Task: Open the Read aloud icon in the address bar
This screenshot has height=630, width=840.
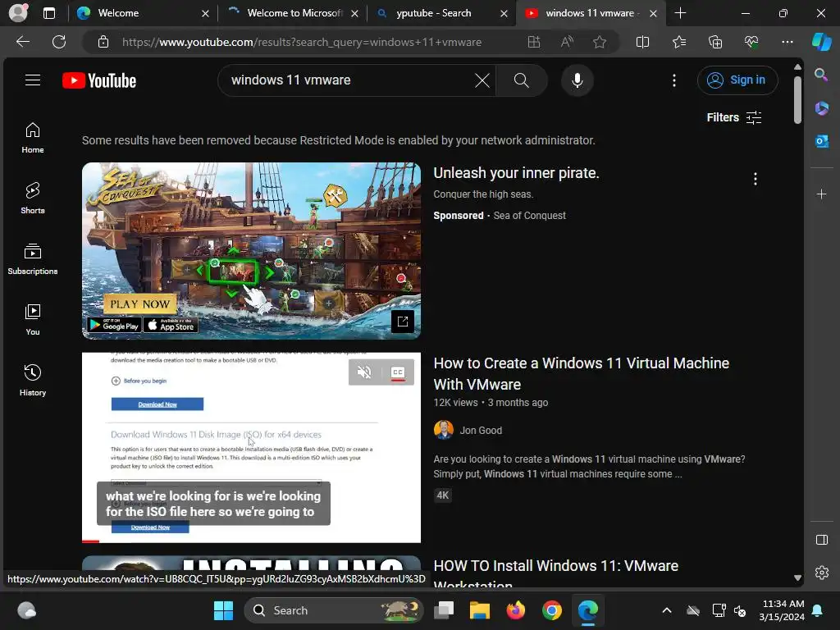Action: (x=567, y=42)
